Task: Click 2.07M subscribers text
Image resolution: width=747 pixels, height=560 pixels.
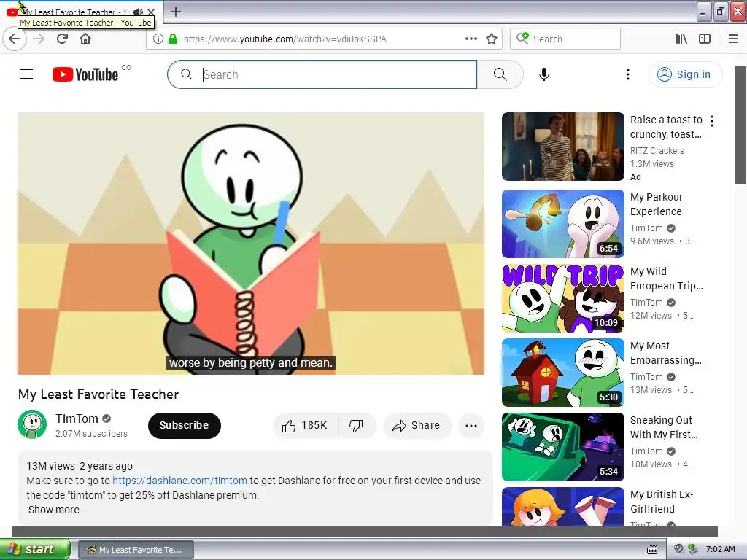Action: [x=91, y=433]
